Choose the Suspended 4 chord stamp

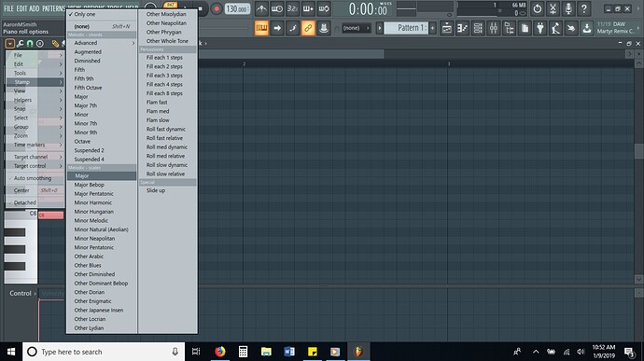(102, 160)
